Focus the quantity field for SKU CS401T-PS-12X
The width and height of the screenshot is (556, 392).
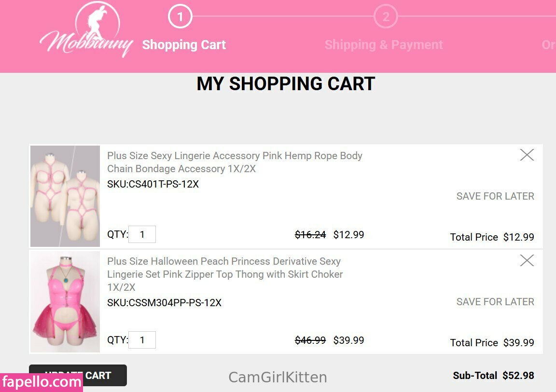click(142, 234)
